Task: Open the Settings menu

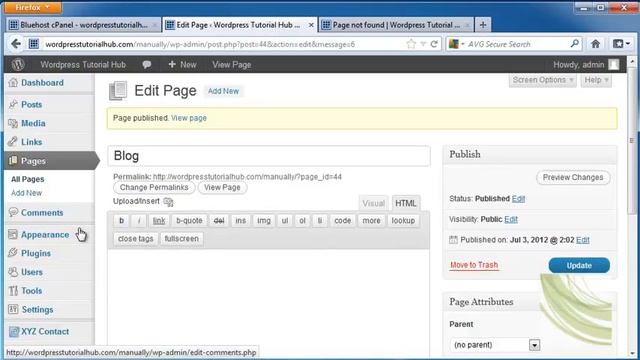Action: pos(37,310)
